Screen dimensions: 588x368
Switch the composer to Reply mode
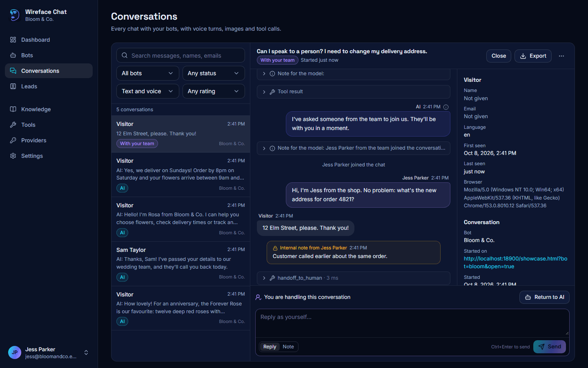[x=269, y=347]
